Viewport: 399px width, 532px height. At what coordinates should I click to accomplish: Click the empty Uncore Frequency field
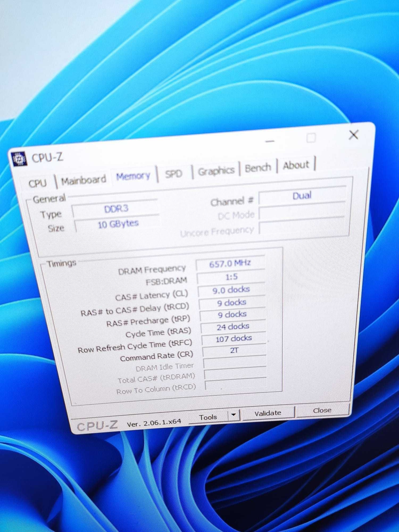[x=302, y=226]
